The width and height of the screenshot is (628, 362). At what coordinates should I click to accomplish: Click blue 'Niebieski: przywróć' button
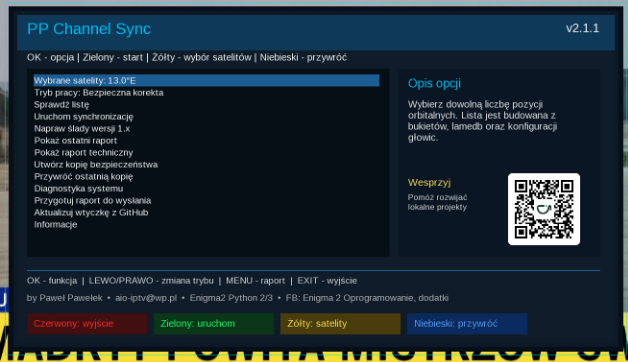(x=467, y=324)
